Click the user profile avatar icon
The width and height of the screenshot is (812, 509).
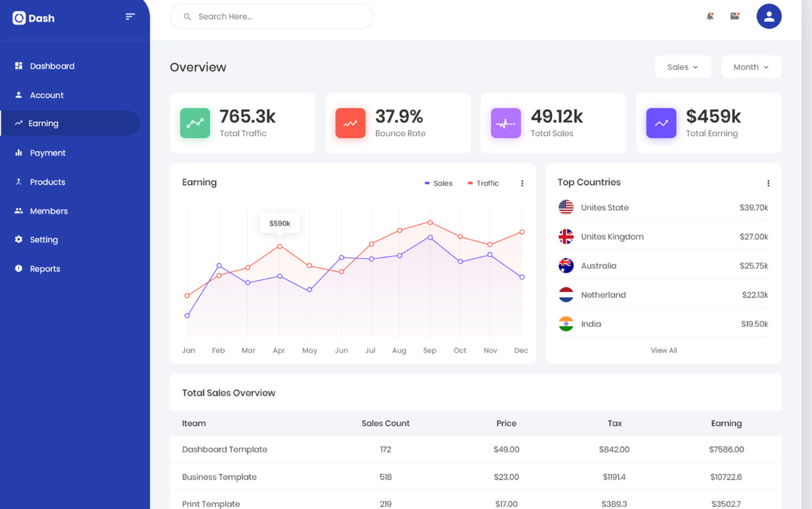pyautogui.click(x=769, y=16)
